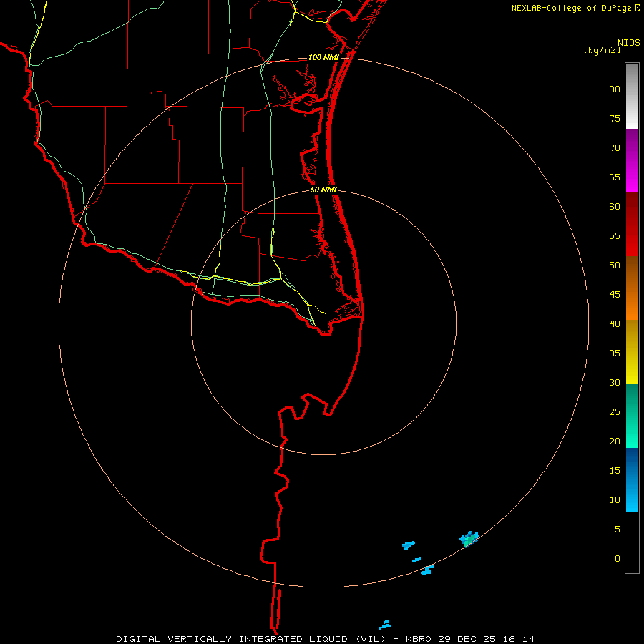Click the 65 value on the scale
644x644 pixels.
point(615,177)
